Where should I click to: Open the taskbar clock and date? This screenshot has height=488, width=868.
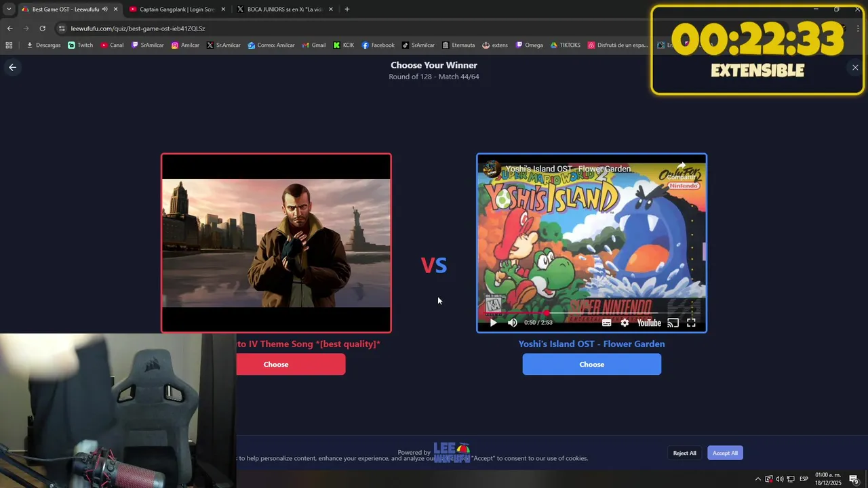tap(828, 479)
